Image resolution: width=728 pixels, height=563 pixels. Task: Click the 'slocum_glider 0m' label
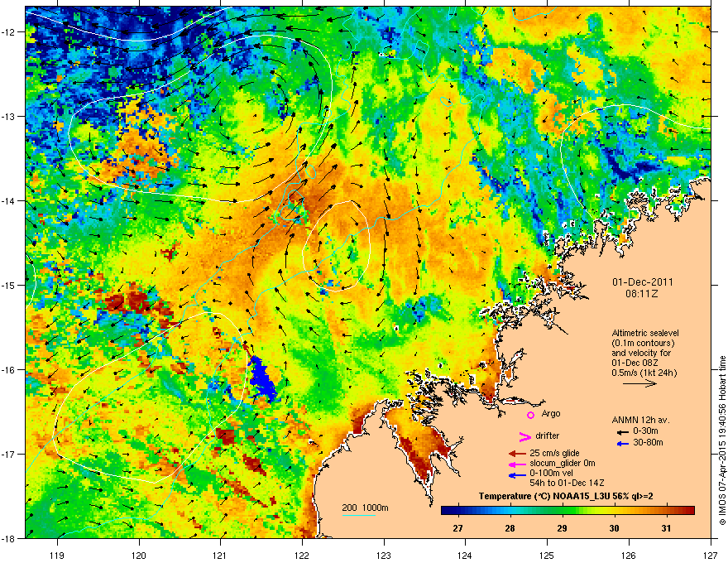click(563, 463)
